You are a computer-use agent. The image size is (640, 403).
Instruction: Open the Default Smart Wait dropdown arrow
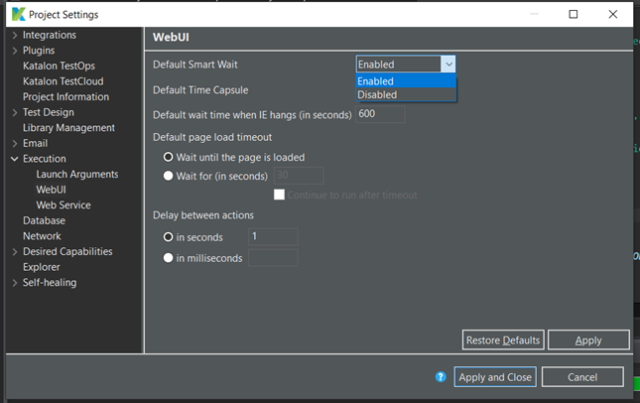[448, 64]
